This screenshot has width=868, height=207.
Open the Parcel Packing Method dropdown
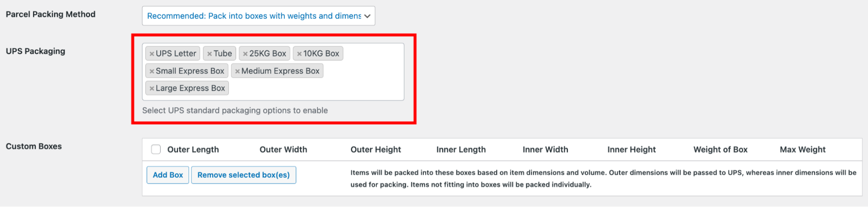258,16
